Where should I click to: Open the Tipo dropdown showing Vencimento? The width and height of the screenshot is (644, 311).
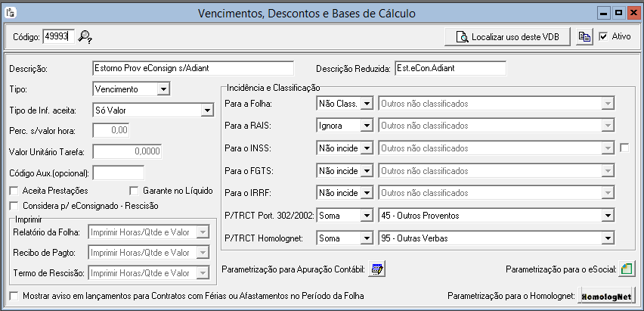click(x=163, y=89)
